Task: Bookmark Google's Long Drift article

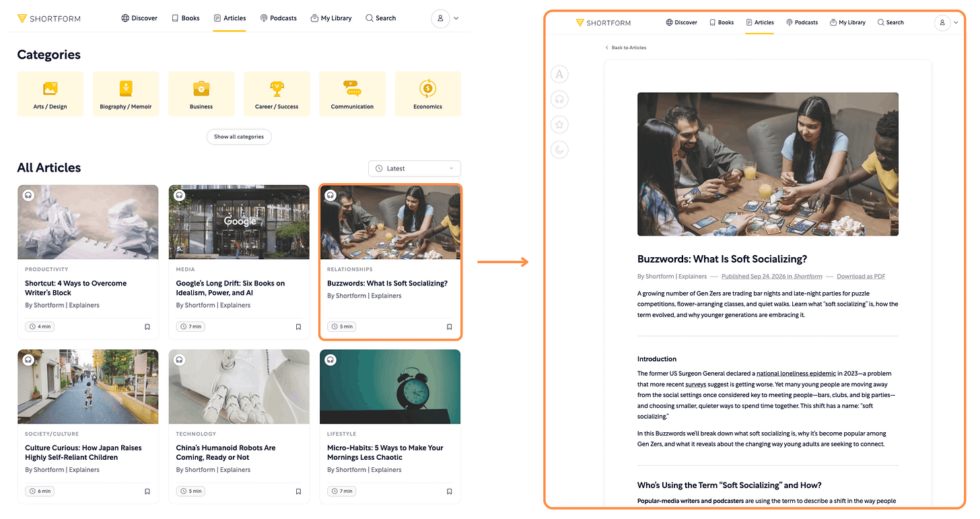Action: point(298,326)
